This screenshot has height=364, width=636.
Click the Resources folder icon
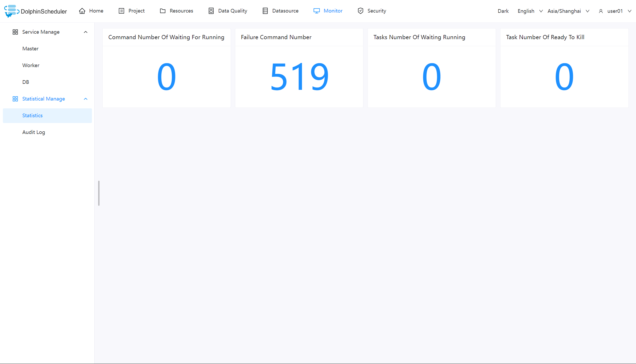pyautogui.click(x=163, y=11)
